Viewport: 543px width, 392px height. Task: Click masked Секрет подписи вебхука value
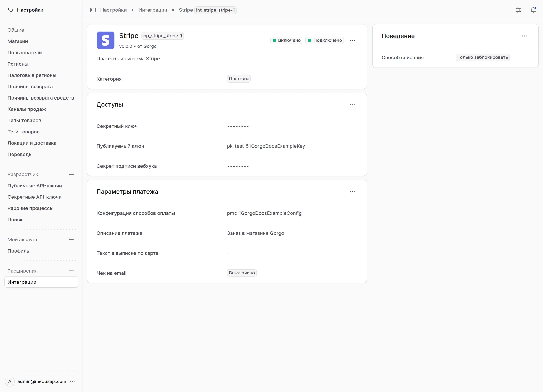pyautogui.click(x=238, y=166)
